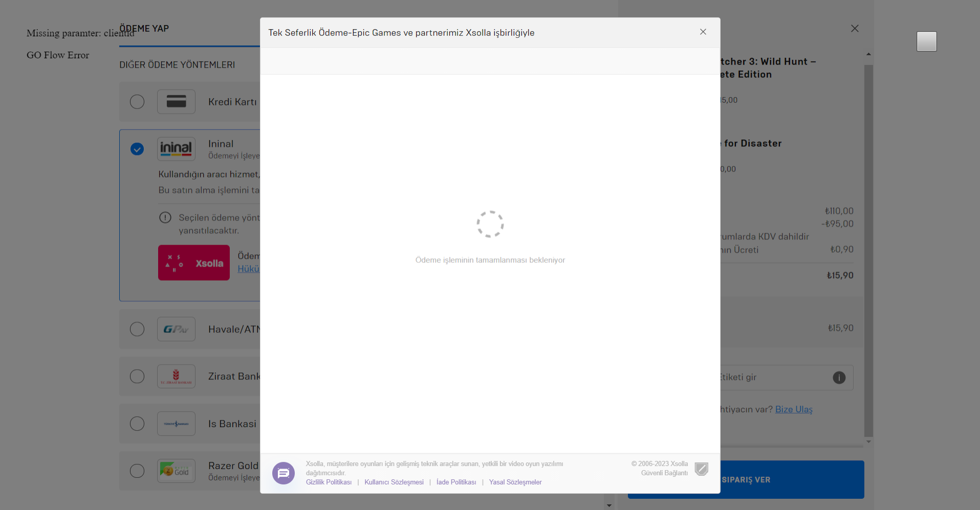Click order summary scrollbar down arrow
Screen dimensions: 980x510
pos(868,441)
